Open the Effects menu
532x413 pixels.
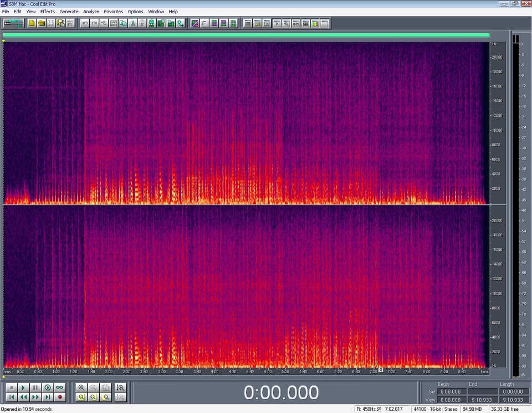click(47, 11)
